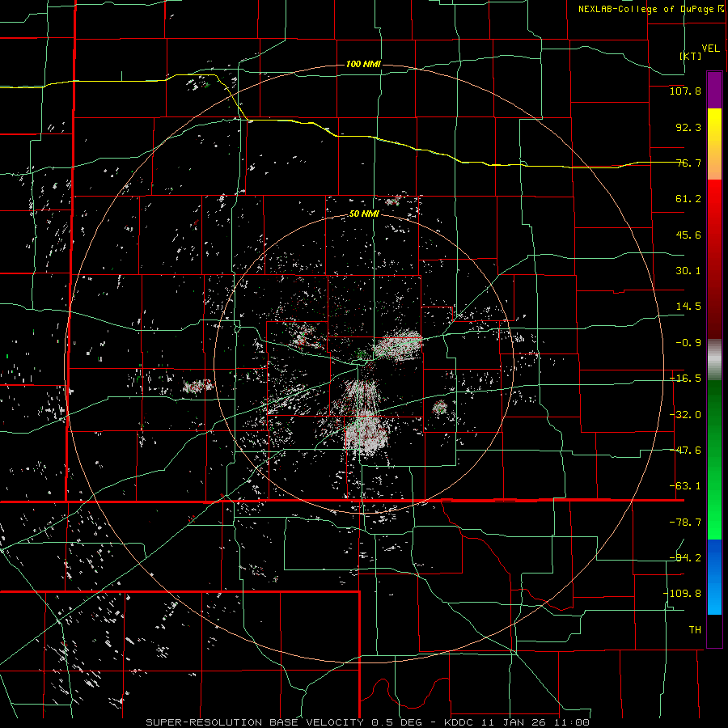
Task: Select the 76.7 velocity scale value
Action: 688,163
